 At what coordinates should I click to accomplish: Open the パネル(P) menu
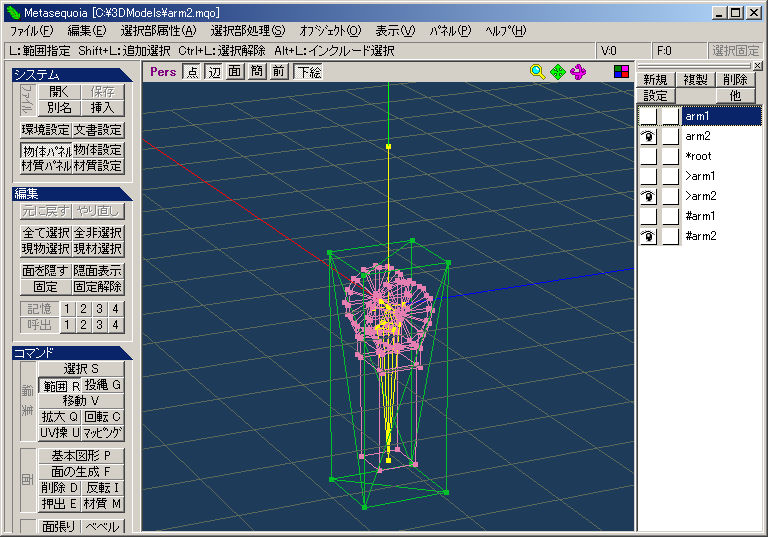click(450, 31)
